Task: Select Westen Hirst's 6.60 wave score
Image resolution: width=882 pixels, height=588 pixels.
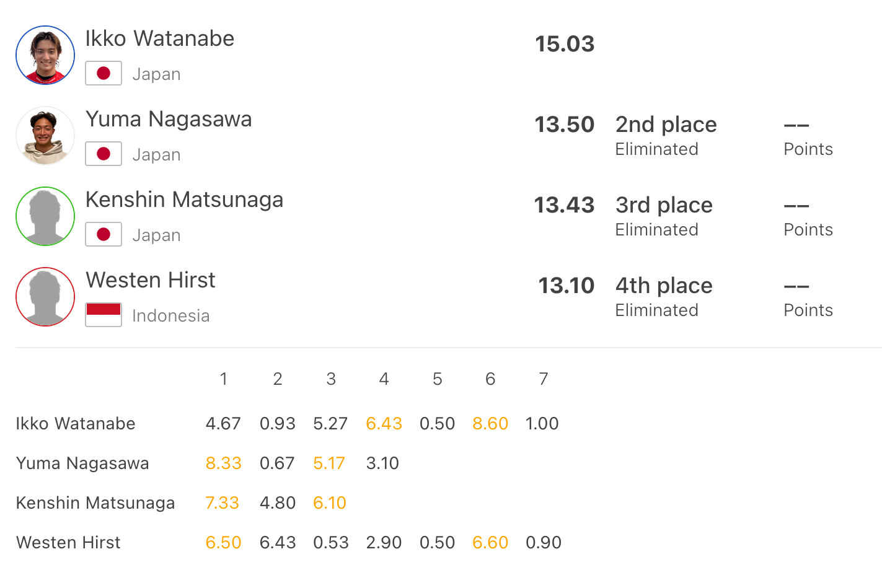Action: 490,543
